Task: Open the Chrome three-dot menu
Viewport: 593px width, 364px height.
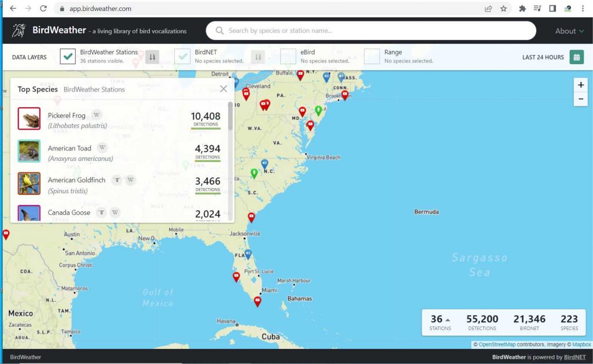Action: click(x=583, y=8)
